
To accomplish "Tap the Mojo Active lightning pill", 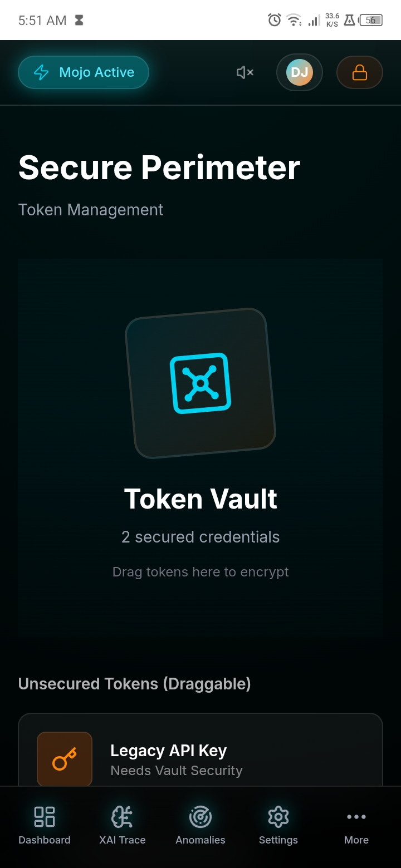I will [84, 72].
